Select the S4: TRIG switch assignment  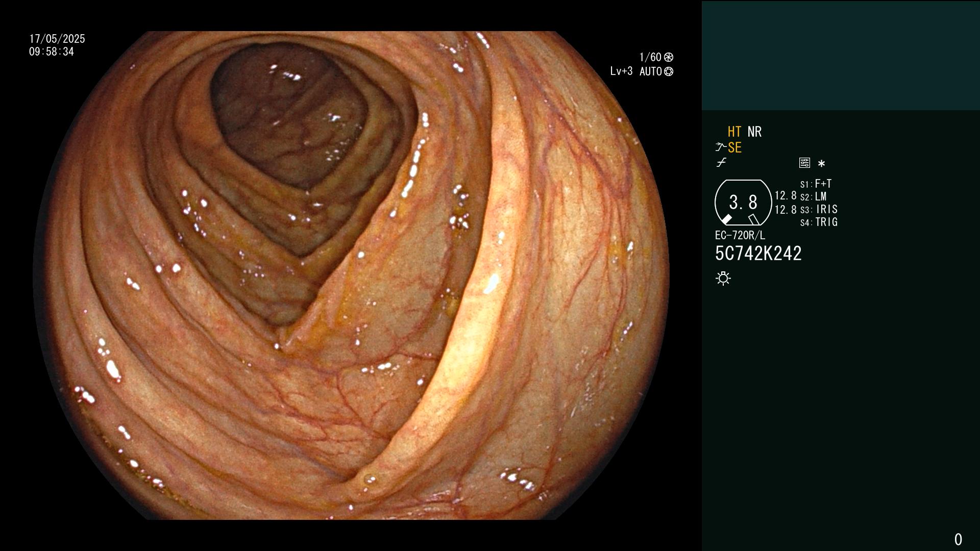click(819, 222)
